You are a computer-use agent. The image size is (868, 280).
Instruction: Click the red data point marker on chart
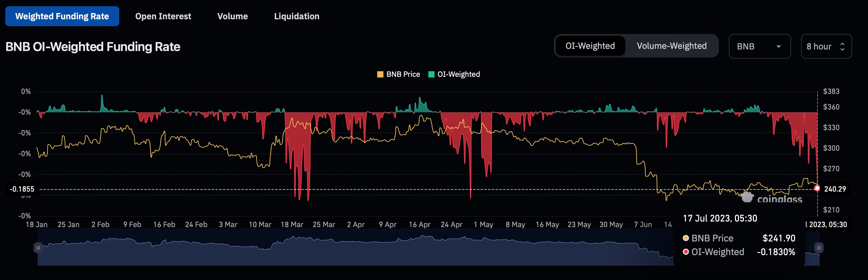[x=817, y=188]
